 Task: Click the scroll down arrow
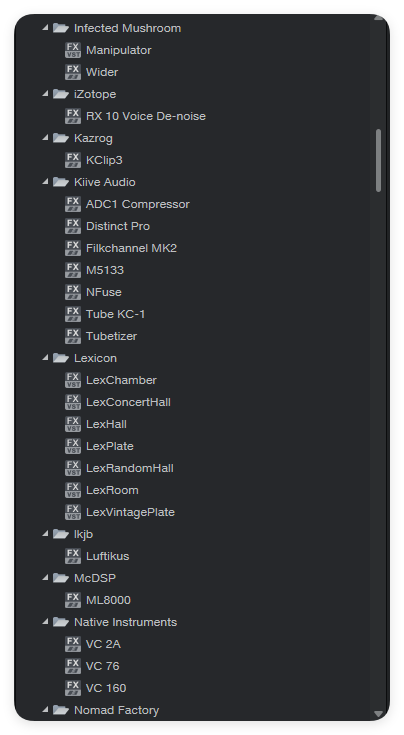(x=379, y=714)
